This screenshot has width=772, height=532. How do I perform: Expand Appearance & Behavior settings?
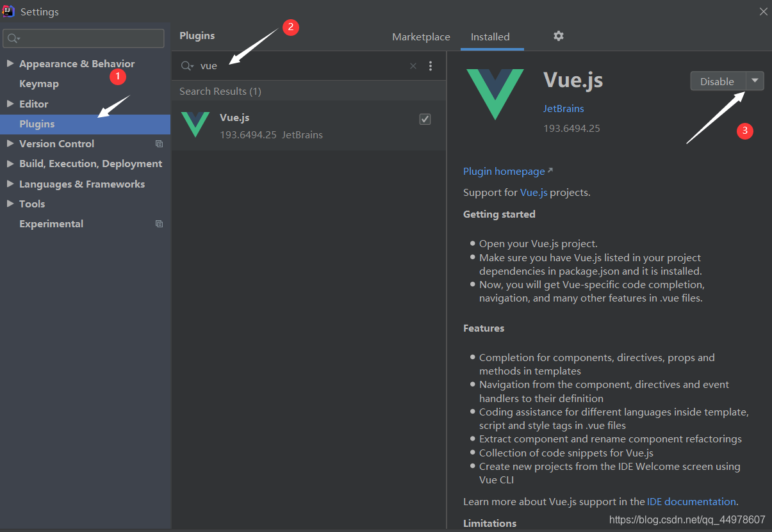click(10, 63)
